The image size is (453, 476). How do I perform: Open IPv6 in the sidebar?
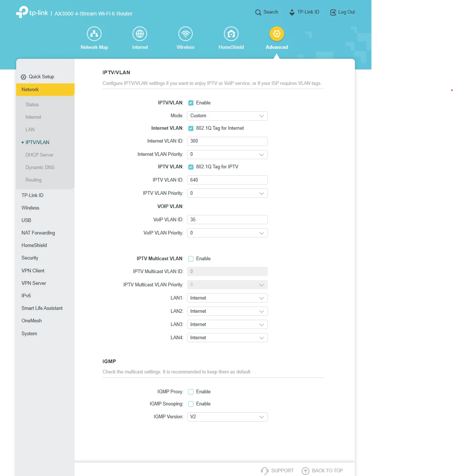26,296
